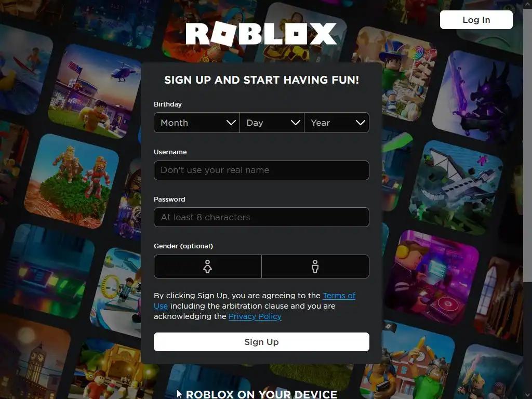Screen dimensions: 532x399
Task: Click the green bush island thumbnail
Action: coord(72,181)
